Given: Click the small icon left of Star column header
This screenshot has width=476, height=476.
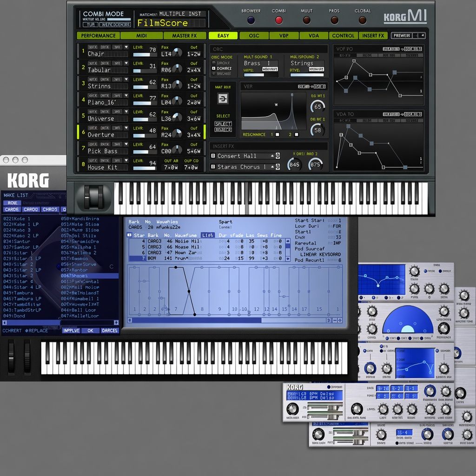Looking at the screenshot, I should [x=129, y=235].
